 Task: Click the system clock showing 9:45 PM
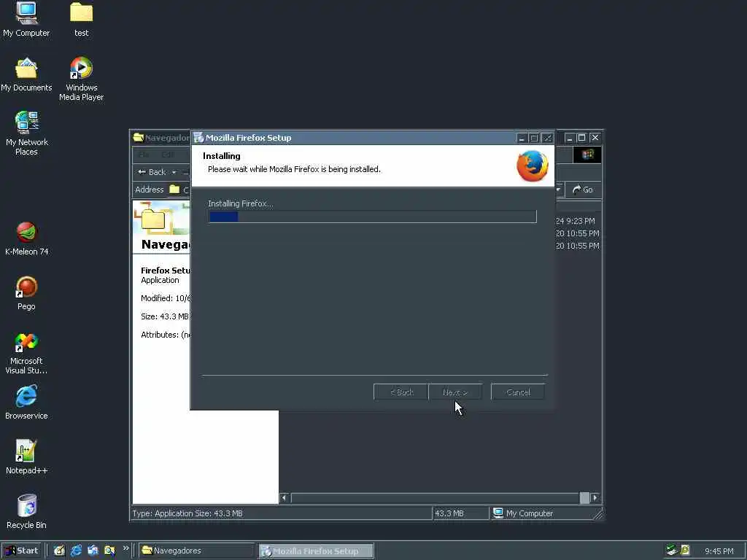pos(719,551)
